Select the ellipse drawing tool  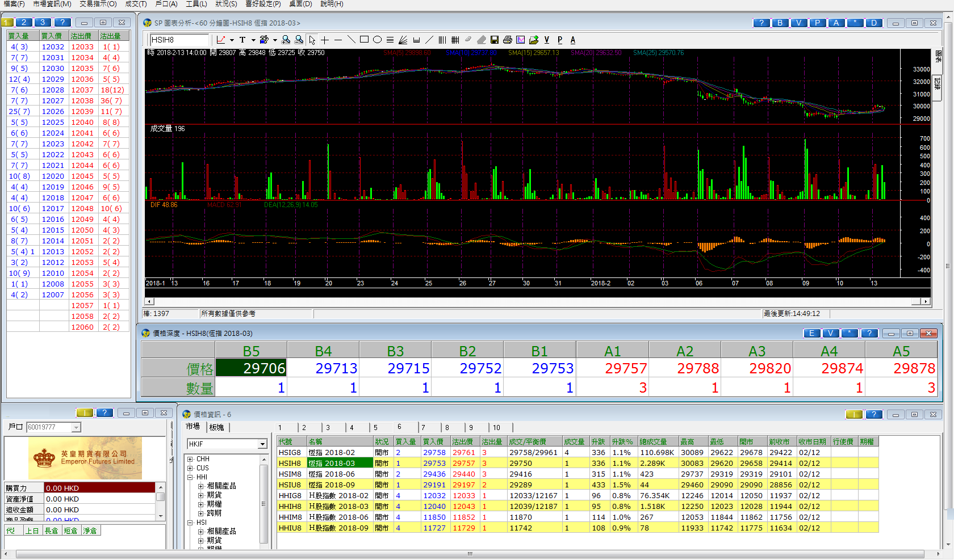(377, 40)
